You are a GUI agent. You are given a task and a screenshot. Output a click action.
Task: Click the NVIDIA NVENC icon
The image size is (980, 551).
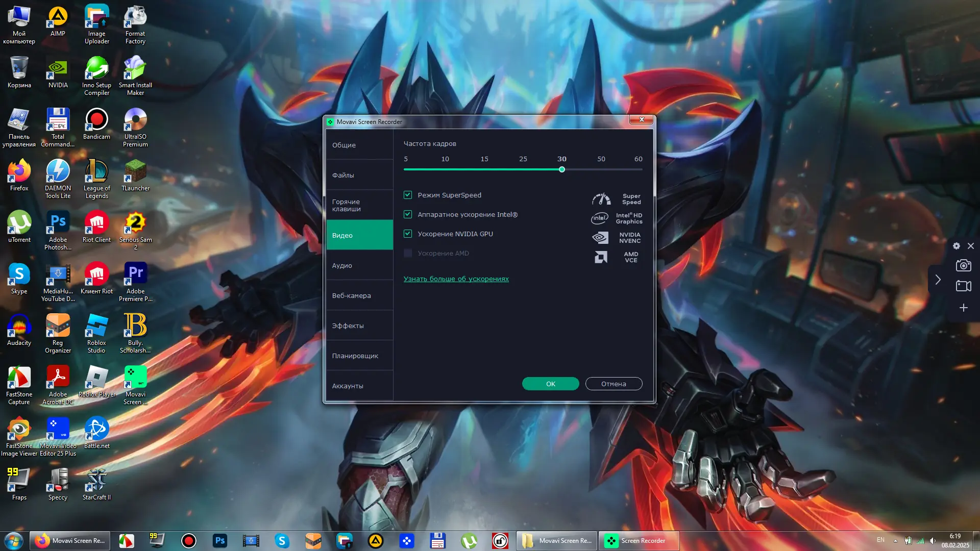(x=600, y=238)
